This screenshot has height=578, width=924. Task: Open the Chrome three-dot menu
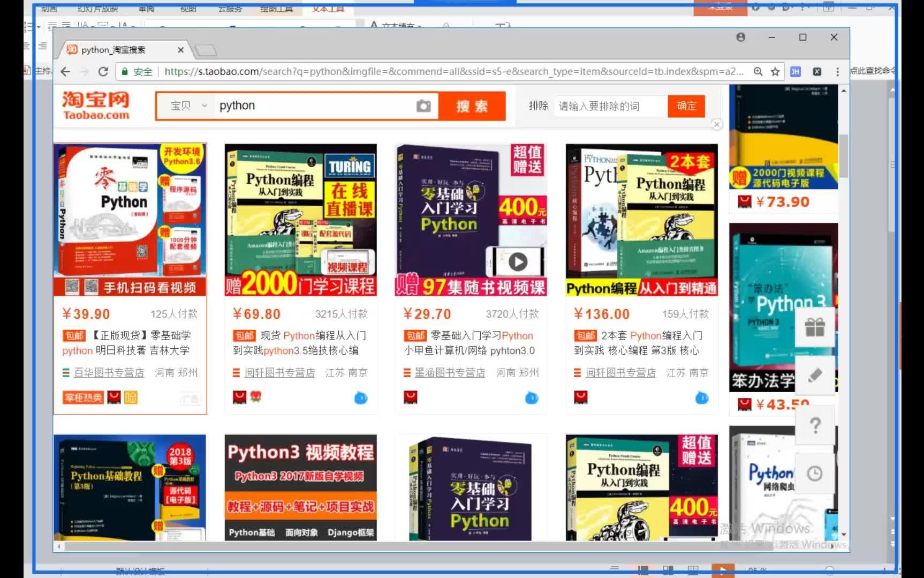click(838, 72)
